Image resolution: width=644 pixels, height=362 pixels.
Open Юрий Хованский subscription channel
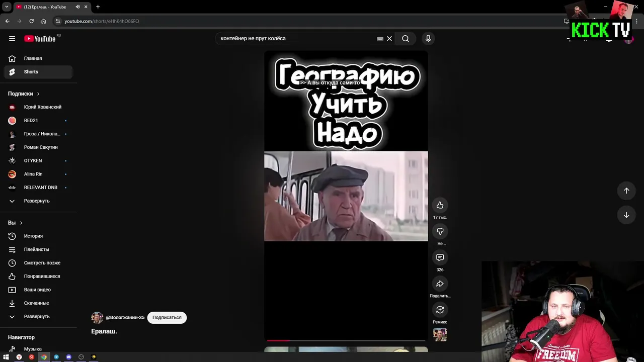38,107
